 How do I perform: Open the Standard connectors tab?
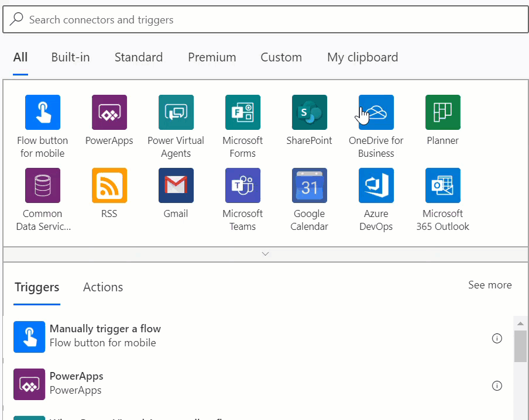coord(139,57)
